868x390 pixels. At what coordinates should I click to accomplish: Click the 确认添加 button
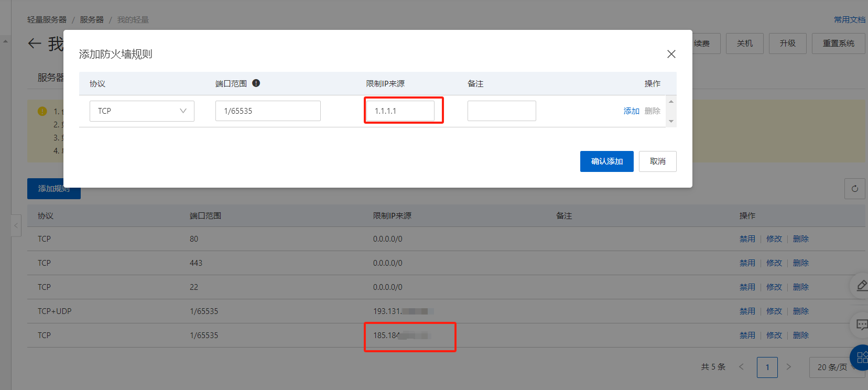click(606, 161)
